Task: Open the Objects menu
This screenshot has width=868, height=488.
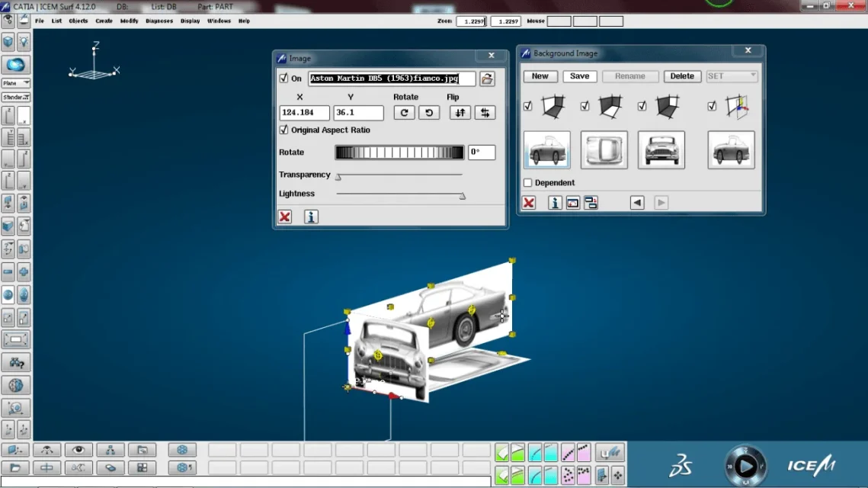Action: click(78, 21)
